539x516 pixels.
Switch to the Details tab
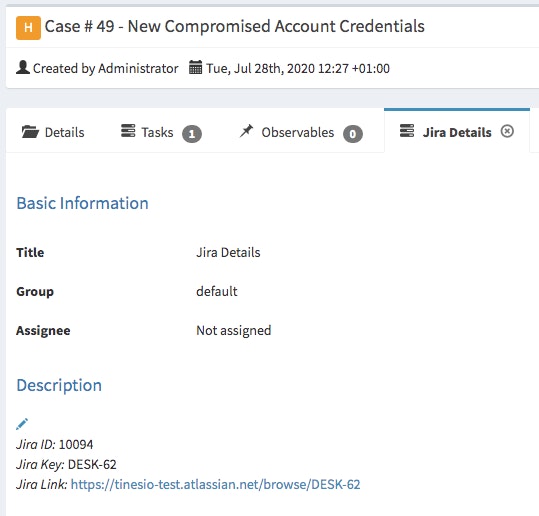(x=53, y=132)
